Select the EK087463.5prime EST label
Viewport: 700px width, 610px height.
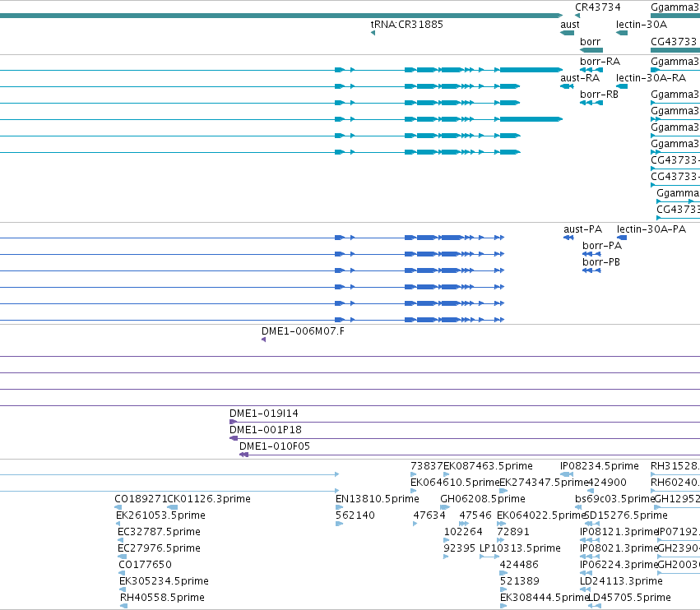point(488,466)
